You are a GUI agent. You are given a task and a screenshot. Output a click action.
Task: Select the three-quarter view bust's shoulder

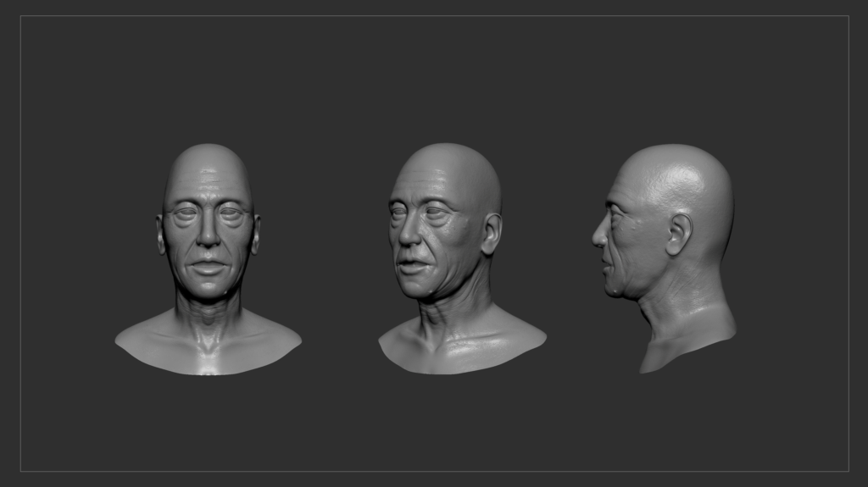point(509,335)
